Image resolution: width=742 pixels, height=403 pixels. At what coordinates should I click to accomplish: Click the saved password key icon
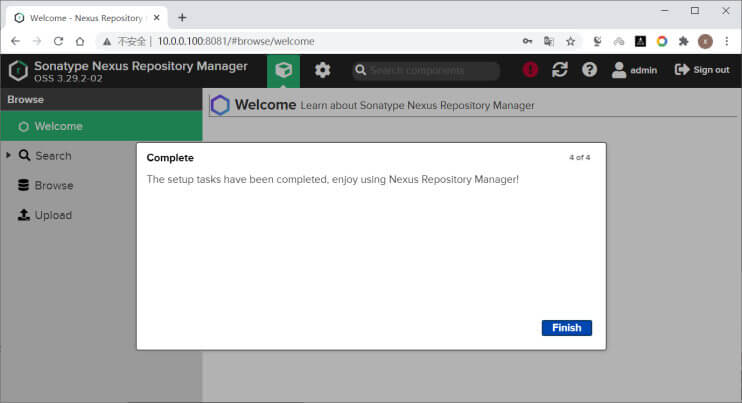(527, 41)
